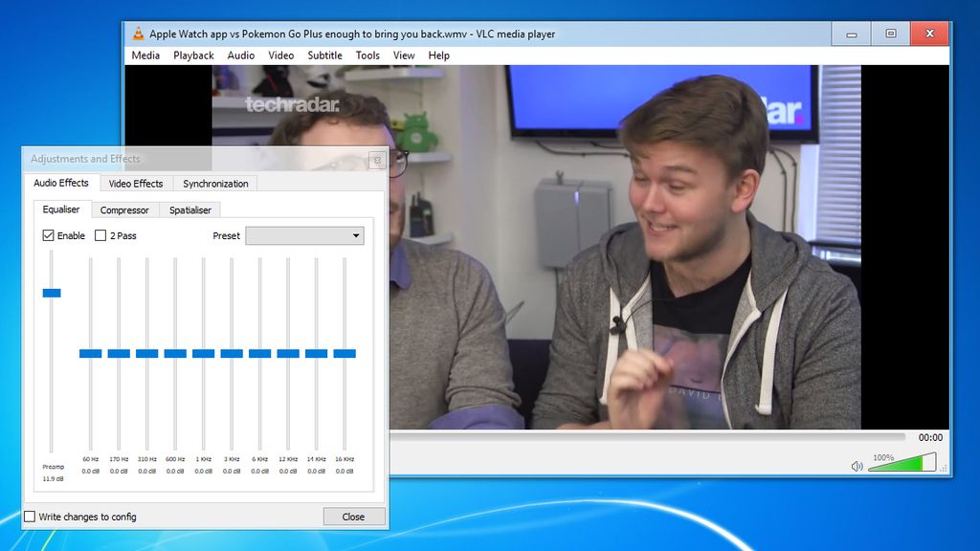Switch to the Synchronization tab

pos(215,184)
